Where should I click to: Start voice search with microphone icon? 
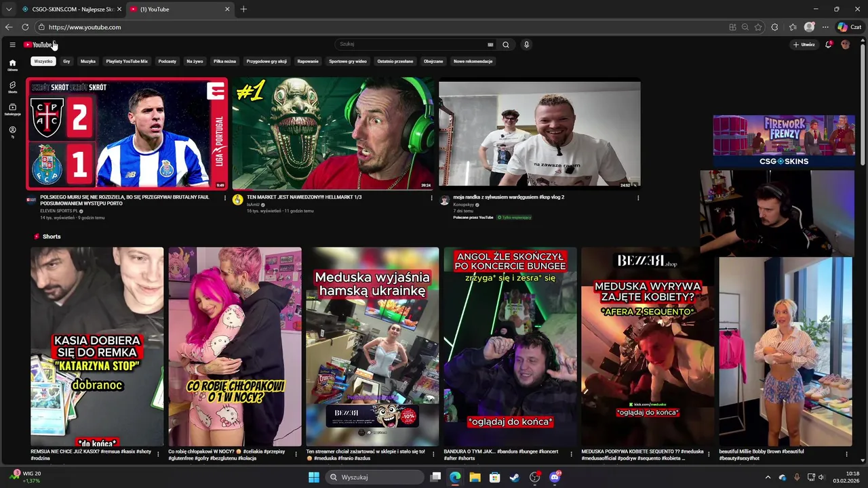click(x=526, y=45)
